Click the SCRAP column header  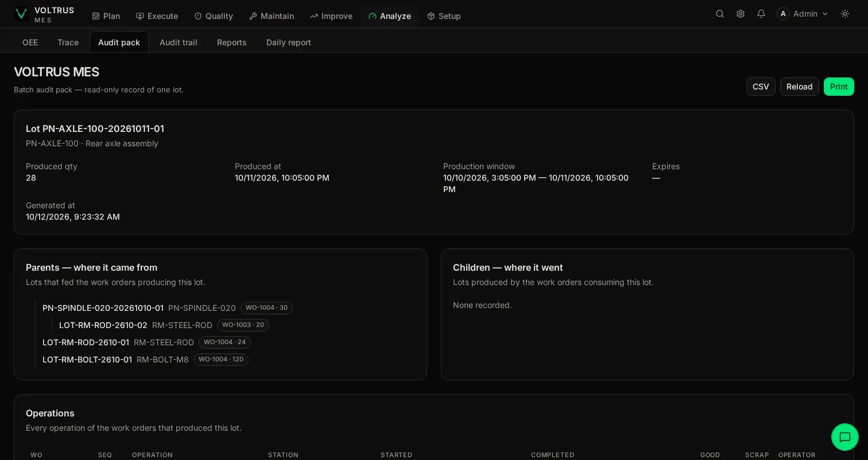(x=757, y=455)
